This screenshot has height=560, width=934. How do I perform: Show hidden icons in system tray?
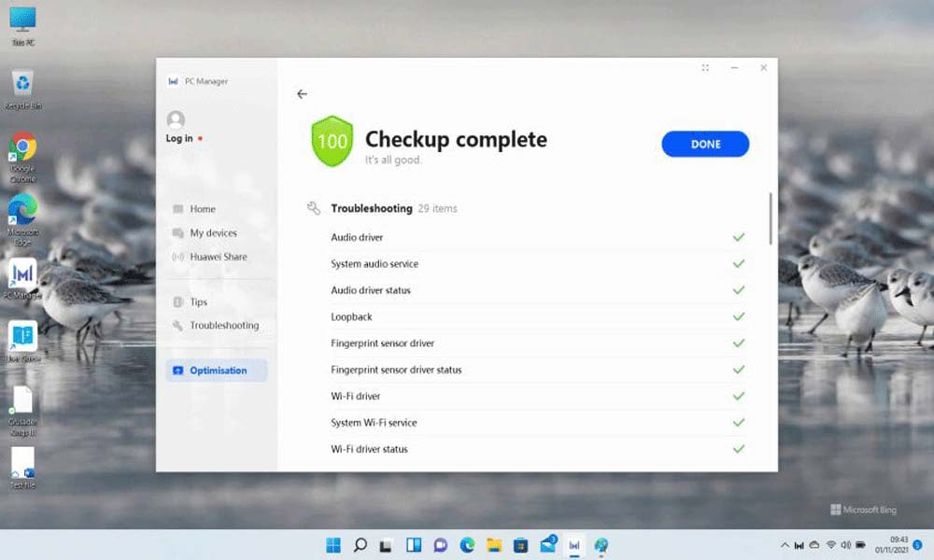click(784, 545)
